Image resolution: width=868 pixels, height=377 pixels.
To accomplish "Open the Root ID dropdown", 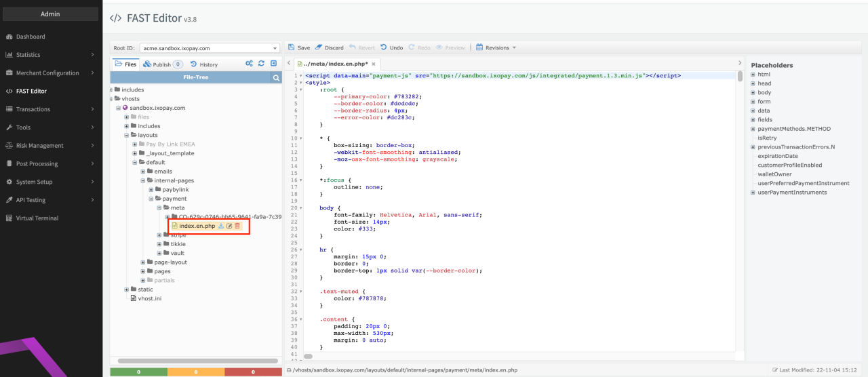I will pos(210,48).
